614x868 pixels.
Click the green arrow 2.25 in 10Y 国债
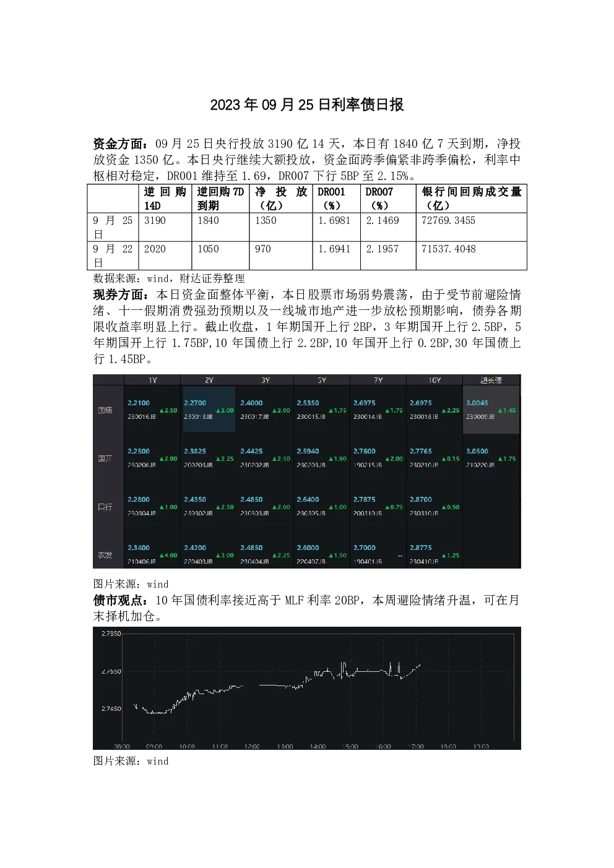click(x=451, y=410)
